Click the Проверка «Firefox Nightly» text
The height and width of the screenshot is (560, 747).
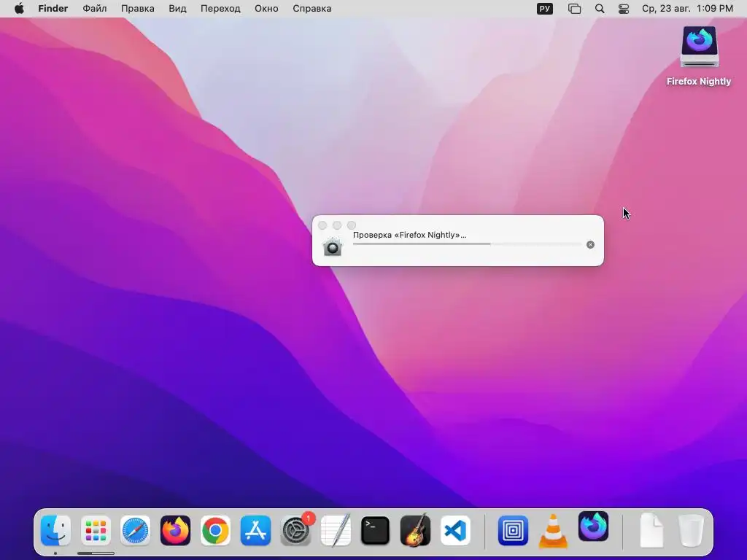[410, 235]
